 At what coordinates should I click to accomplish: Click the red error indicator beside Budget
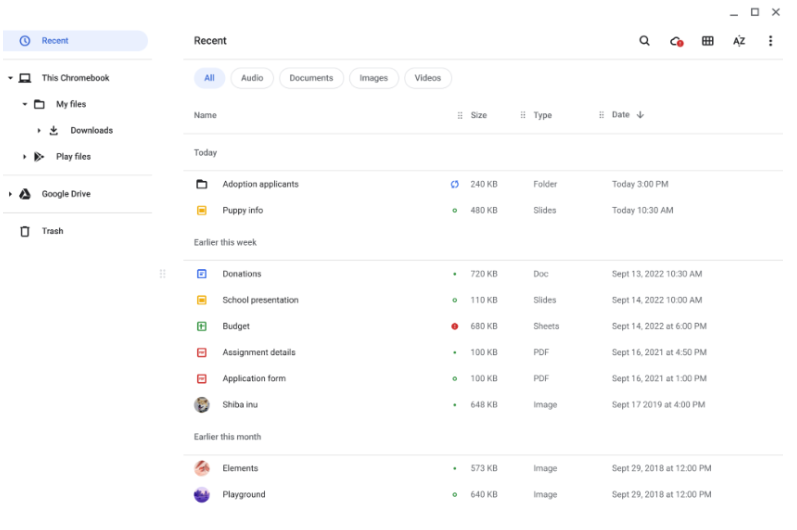click(454, 326)
